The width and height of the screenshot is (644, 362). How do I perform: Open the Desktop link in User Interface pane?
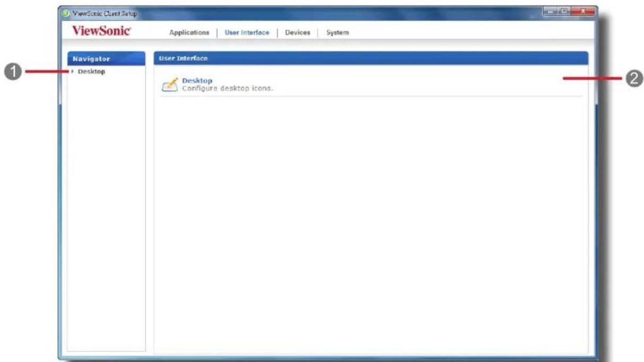pyautogui.click(x=197, y=81)
